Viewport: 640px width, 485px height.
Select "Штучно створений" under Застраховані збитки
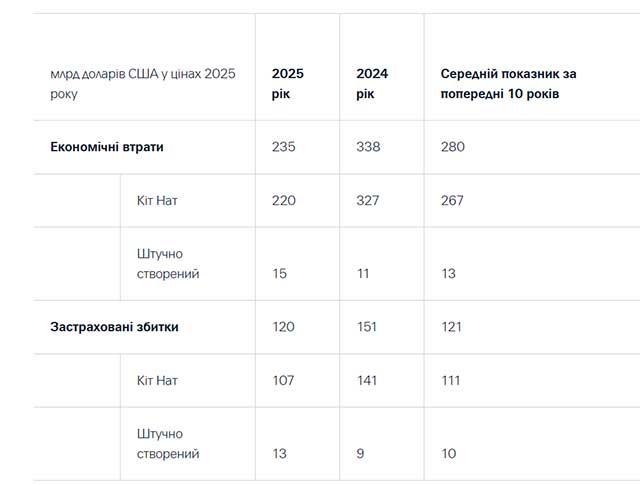pyautogui.click(x=168, y=444)
